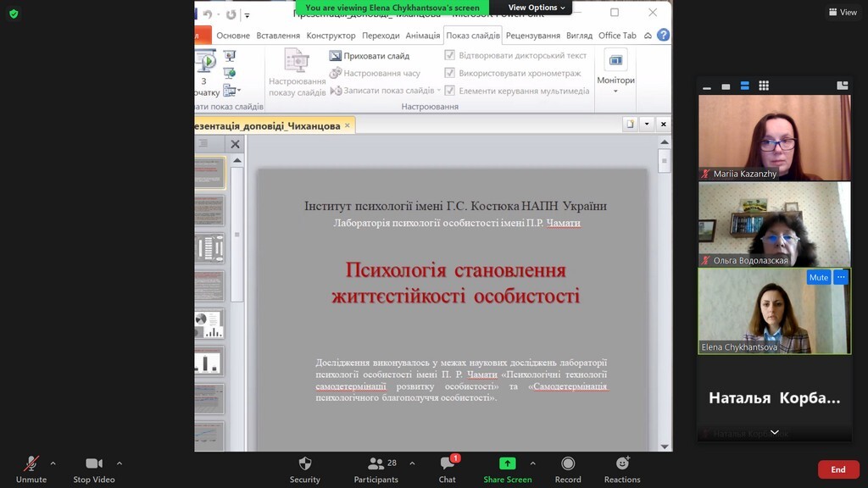Select Наталья Корба… participant tile

pos(775,398)
